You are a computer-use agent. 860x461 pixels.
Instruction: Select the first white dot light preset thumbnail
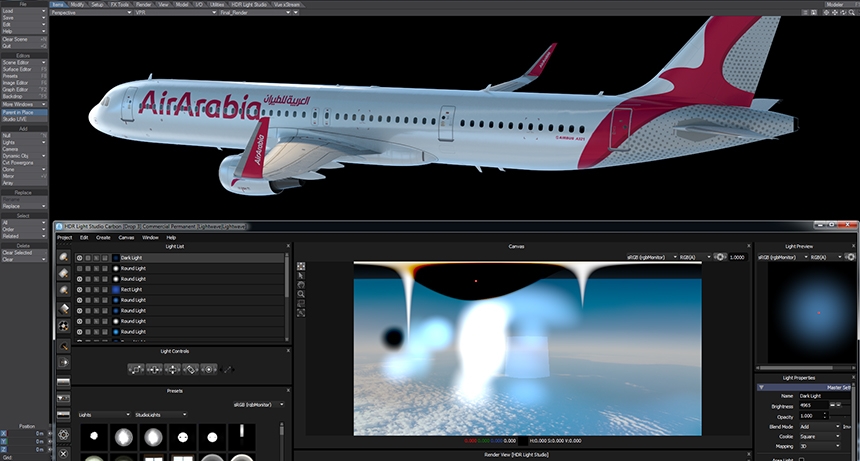coord(94,436)
